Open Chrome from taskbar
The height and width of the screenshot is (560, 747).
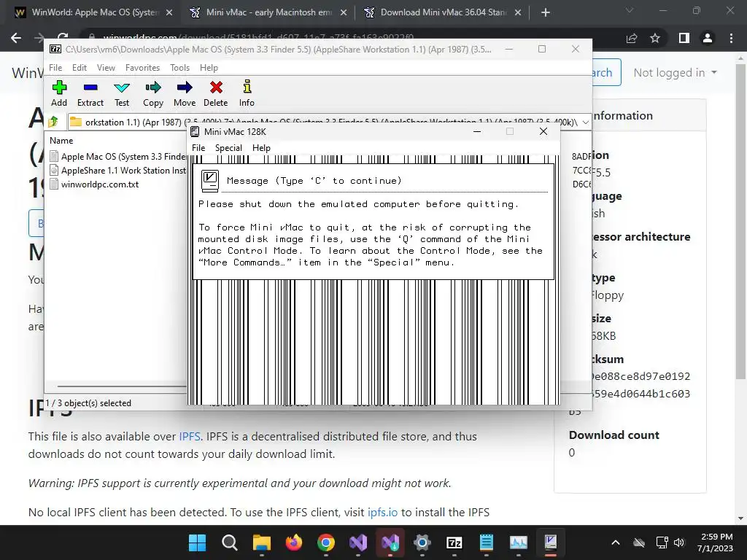click(x=326, y=542)
